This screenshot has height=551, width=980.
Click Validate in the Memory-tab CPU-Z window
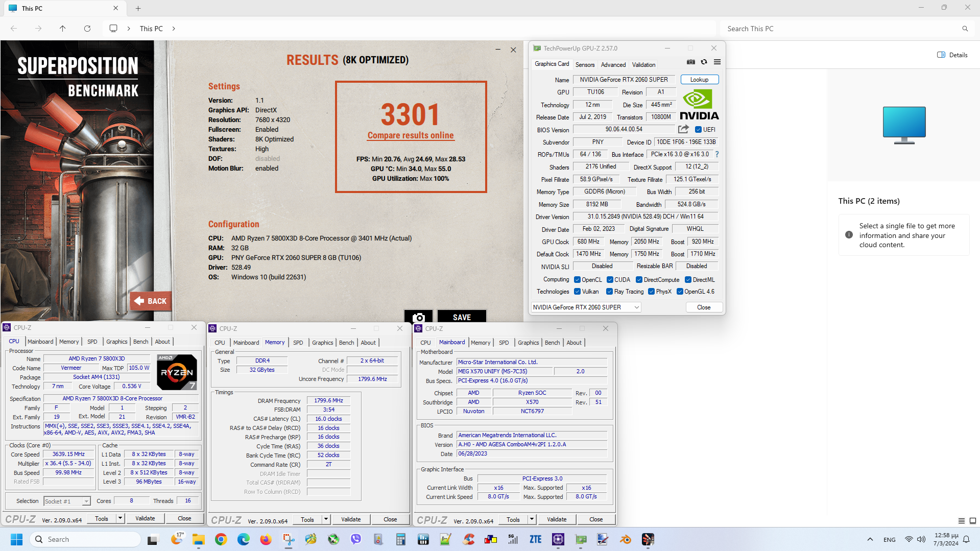click(x=351, y=519)
